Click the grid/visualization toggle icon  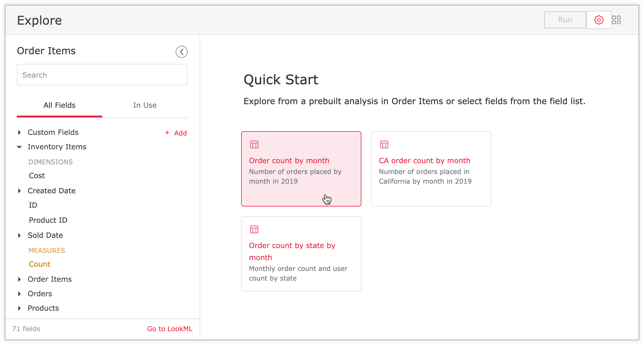pos(616,20)
